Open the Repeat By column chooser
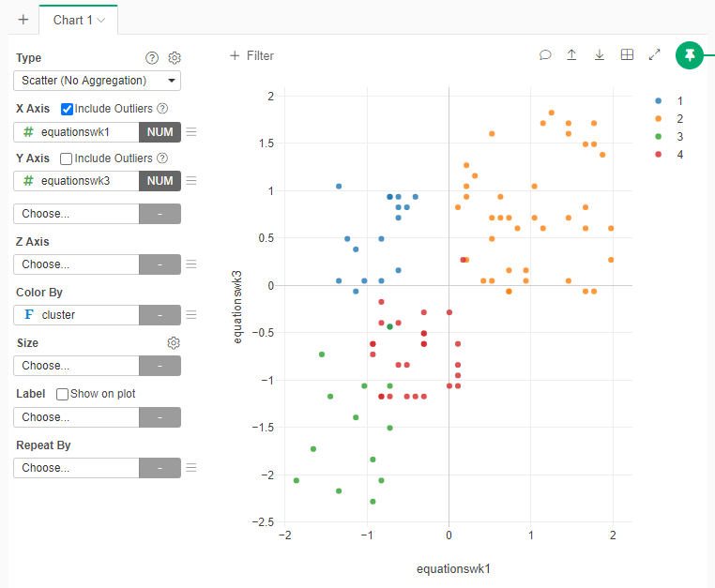This screenshot has width=715, height=588. 77,467
